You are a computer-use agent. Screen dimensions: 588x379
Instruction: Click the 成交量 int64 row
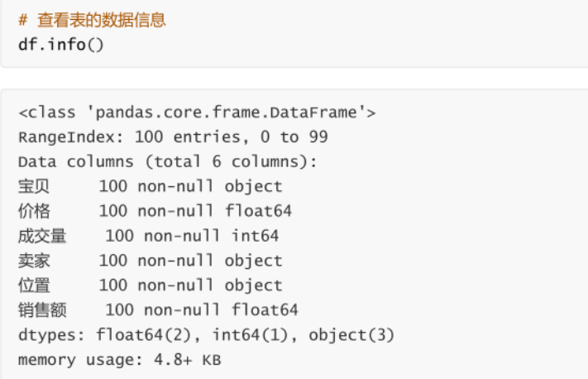point(149,236)
